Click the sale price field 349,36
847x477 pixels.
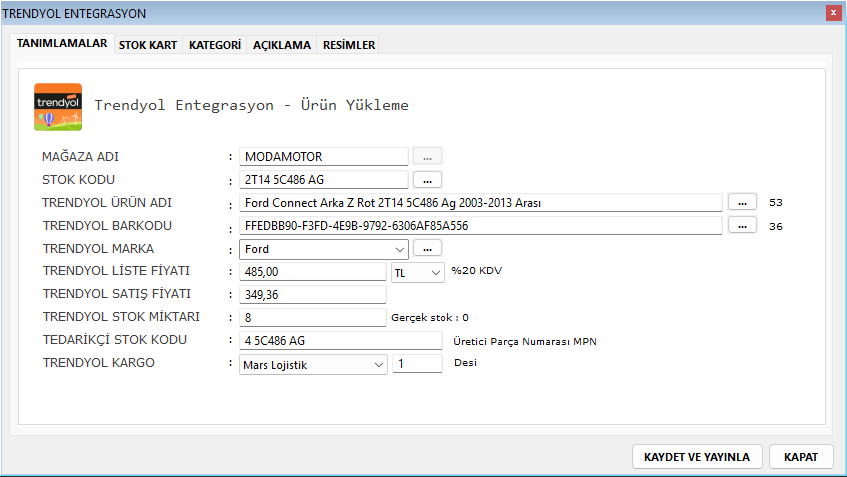(x=313, y=294)
